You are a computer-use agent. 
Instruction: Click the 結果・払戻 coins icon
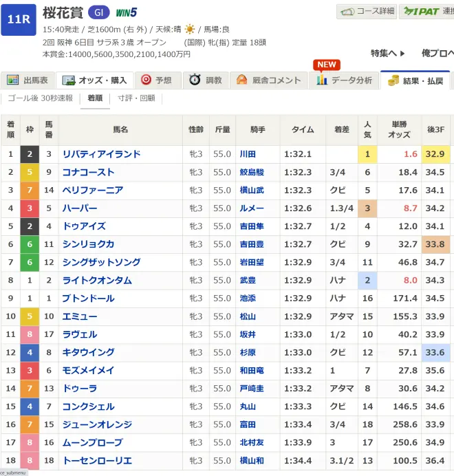(394, 80)
